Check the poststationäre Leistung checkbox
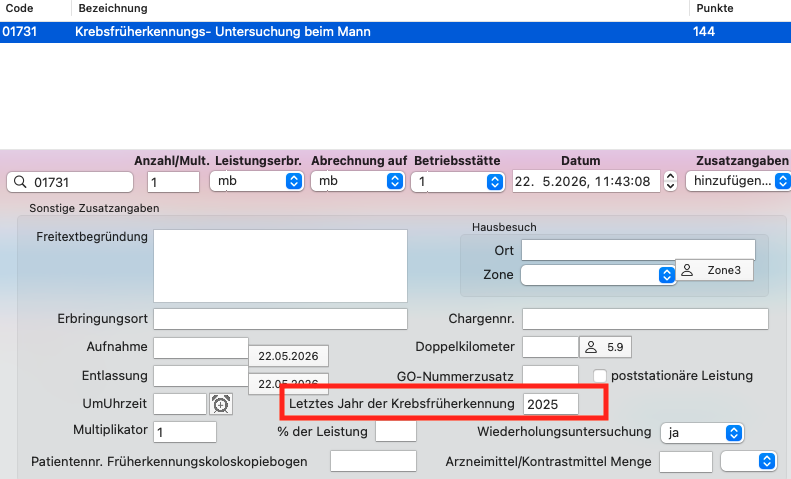This screenshot has height=479, width=791. (x=599, y=376)
